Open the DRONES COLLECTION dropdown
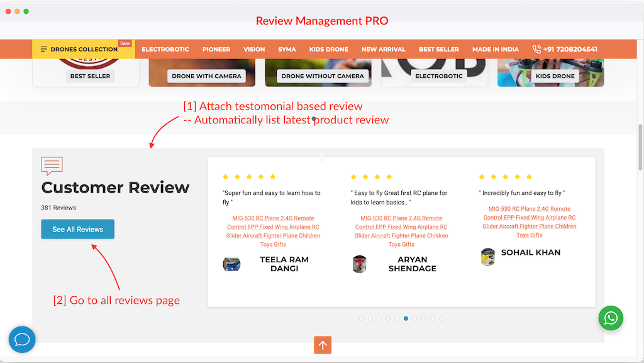The image size is (644, 363). tap(82, 48)
